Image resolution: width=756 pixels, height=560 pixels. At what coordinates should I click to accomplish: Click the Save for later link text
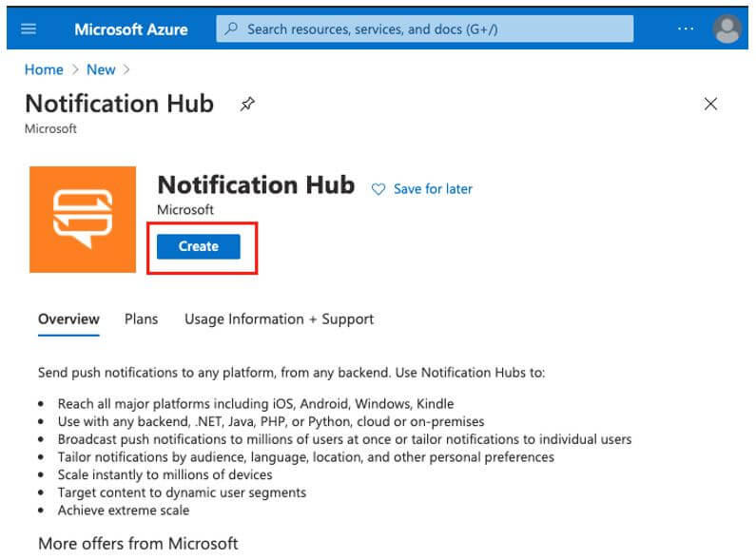pos(433,189)
